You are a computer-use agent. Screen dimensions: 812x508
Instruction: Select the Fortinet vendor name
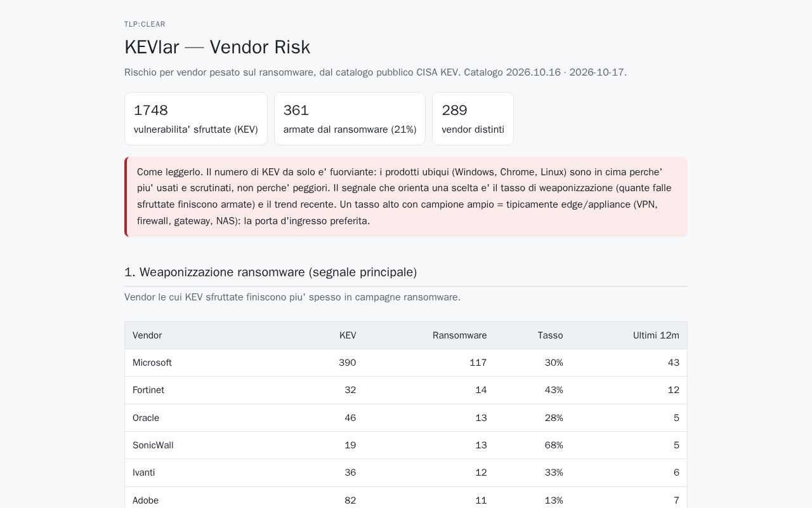coord(148,390)
